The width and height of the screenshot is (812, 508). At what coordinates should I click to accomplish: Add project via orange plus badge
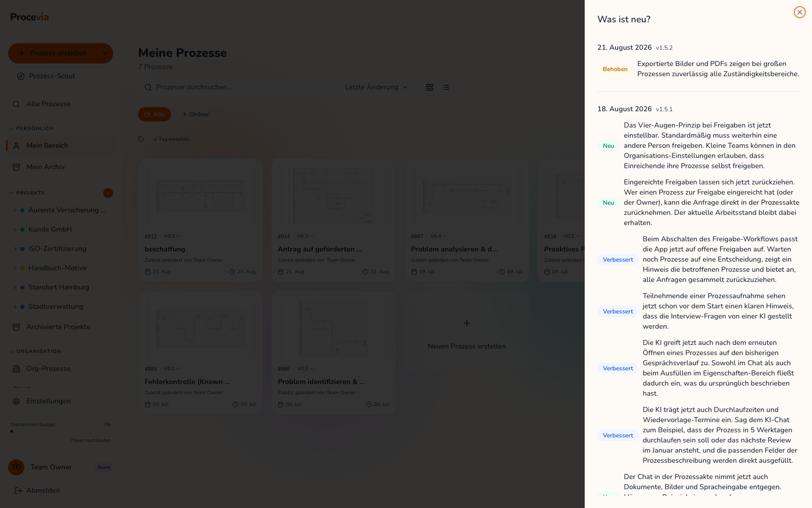(108, 193)
